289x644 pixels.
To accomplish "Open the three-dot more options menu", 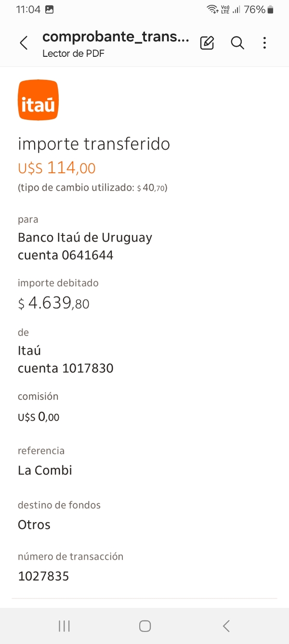I will pos(264,43).
